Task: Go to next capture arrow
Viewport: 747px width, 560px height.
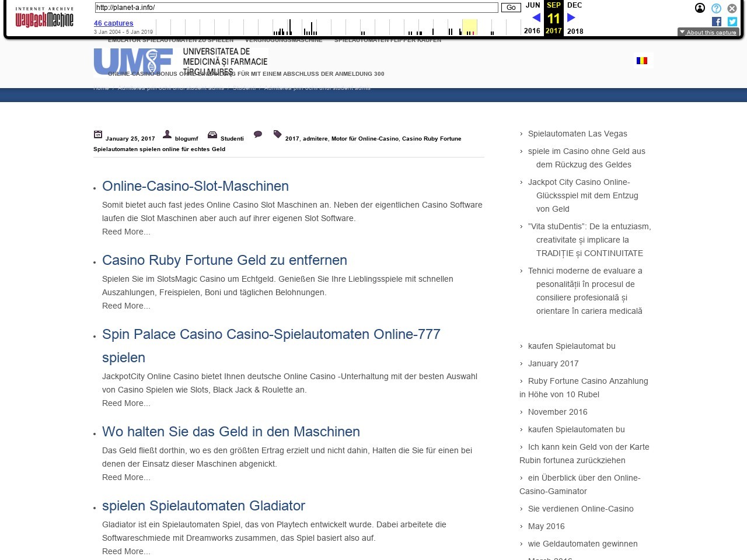Action: click(571, 18)
